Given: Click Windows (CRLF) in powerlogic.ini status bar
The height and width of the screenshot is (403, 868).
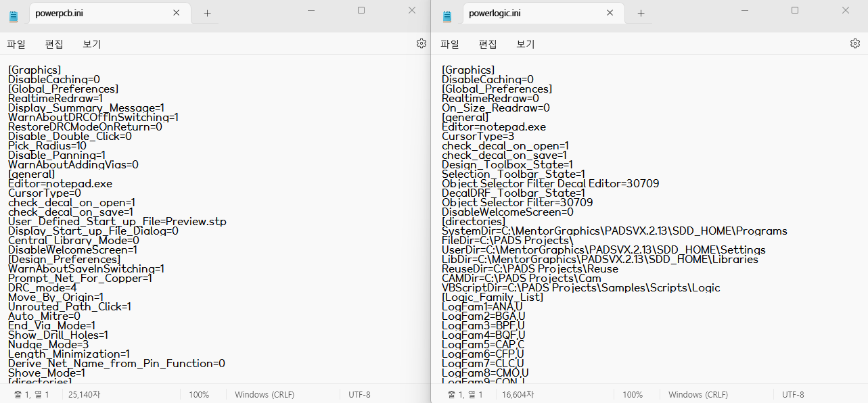Looking at the screenshot, I should (x=698, y=395).
